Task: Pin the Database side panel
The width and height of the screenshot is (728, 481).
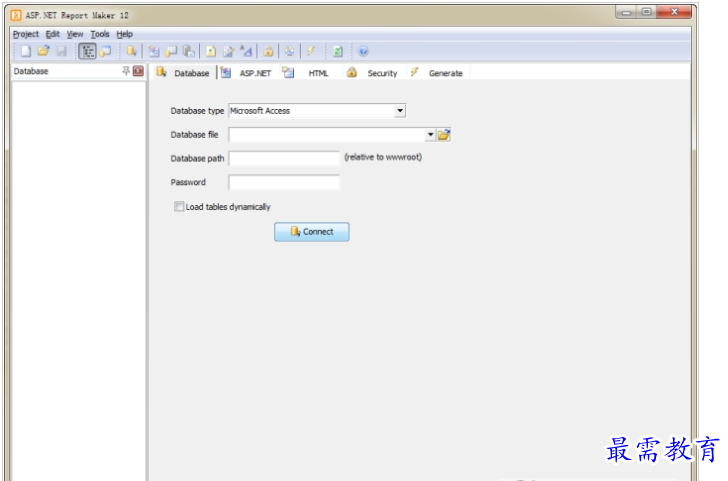Action: coord(126,71)
